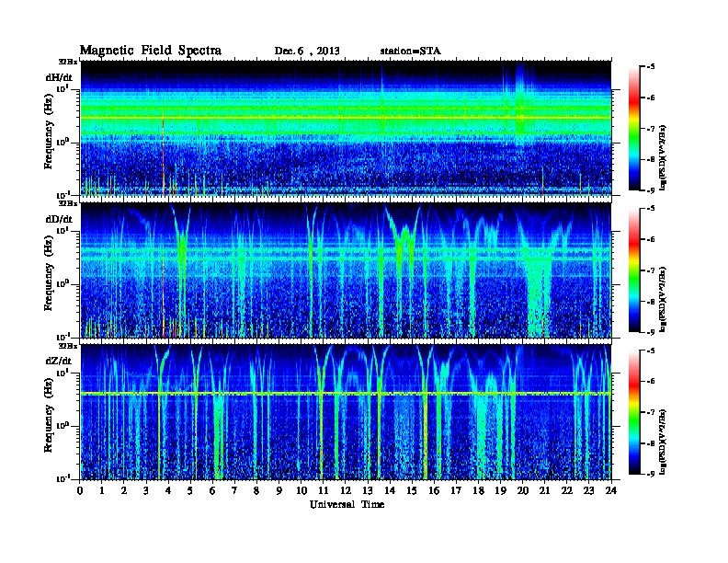
Task: Click hour 0 on the time axis
Action: (x=80, y=491)
